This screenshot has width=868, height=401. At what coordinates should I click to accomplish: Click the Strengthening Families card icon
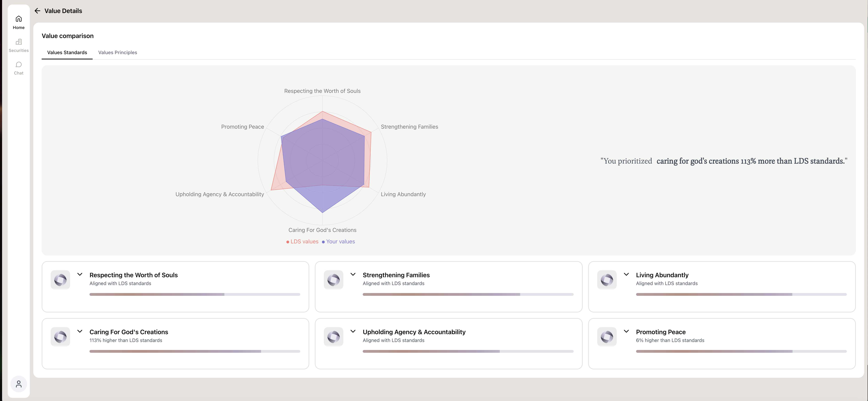[333, 280]
